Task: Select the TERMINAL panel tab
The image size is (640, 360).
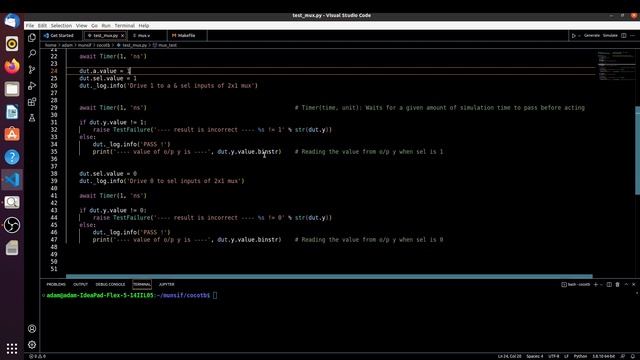Action: click(x=142, y=284)
